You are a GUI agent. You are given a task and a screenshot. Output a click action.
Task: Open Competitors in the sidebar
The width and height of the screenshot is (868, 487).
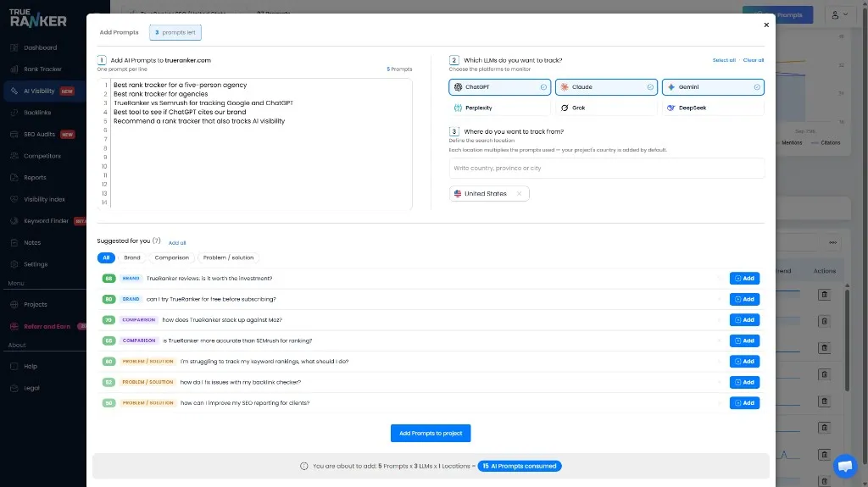42,156
